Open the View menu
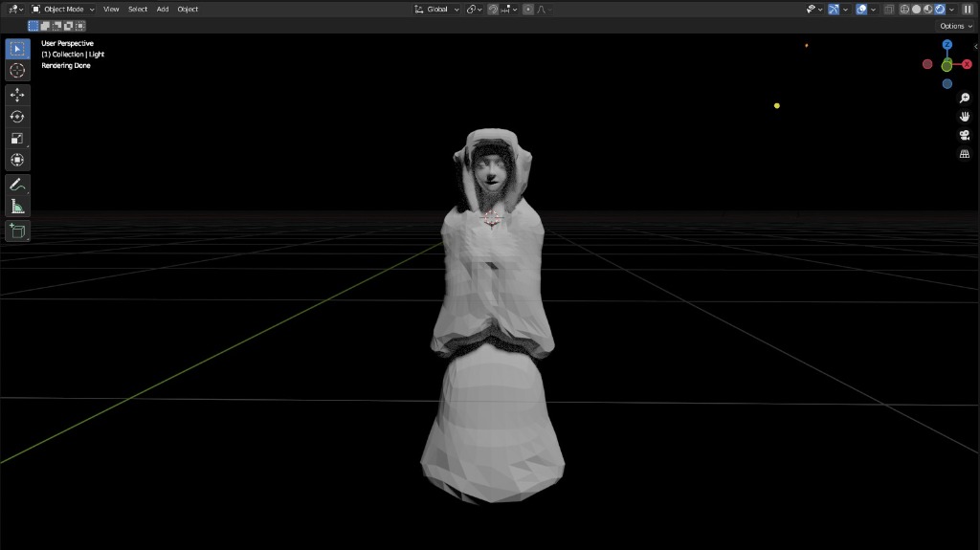 [111, 10]
